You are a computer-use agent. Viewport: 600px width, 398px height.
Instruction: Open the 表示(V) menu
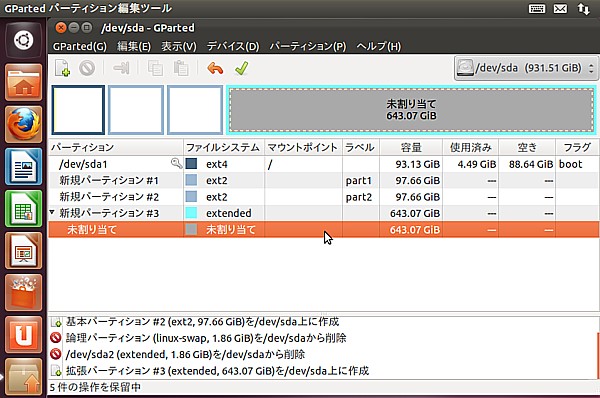(x=179, y=46)
